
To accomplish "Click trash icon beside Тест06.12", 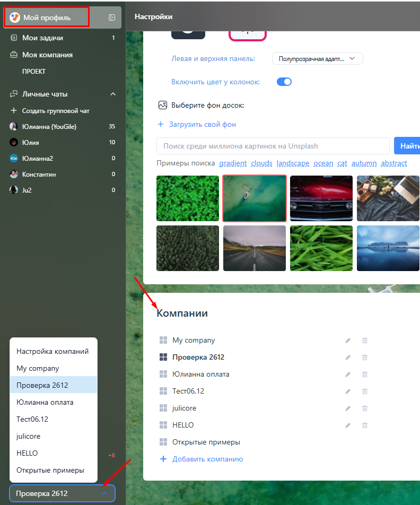I will click(365, 391).
